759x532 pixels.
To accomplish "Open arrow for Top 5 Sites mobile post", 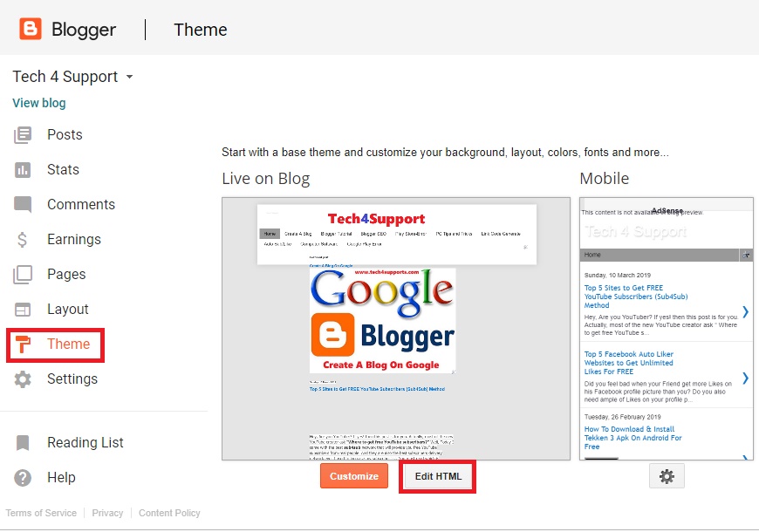I will tap(745, 311).
